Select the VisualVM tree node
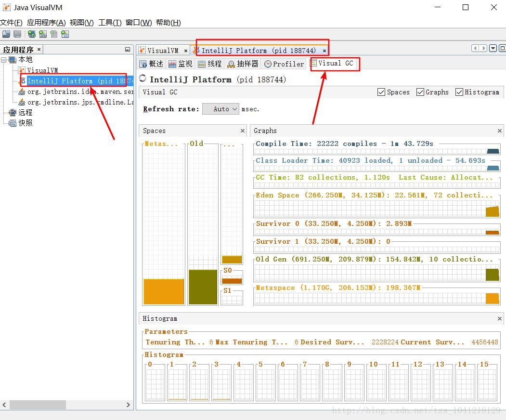 click(x=42, y=70)
